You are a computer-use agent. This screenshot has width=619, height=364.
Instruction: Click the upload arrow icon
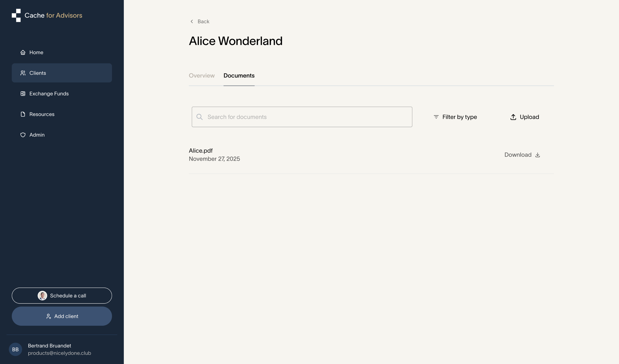(513, 117)
